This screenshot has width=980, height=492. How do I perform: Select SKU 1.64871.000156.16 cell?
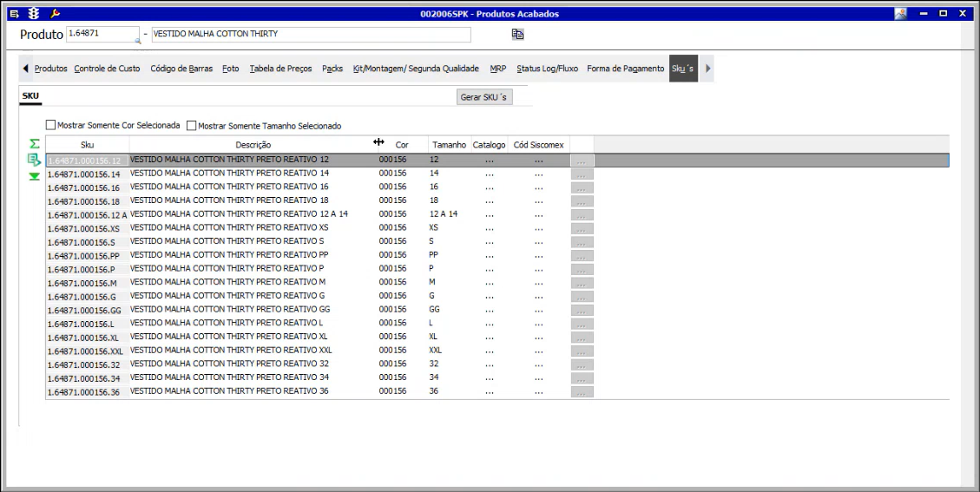pyautogui.click(x=88, y=187)
